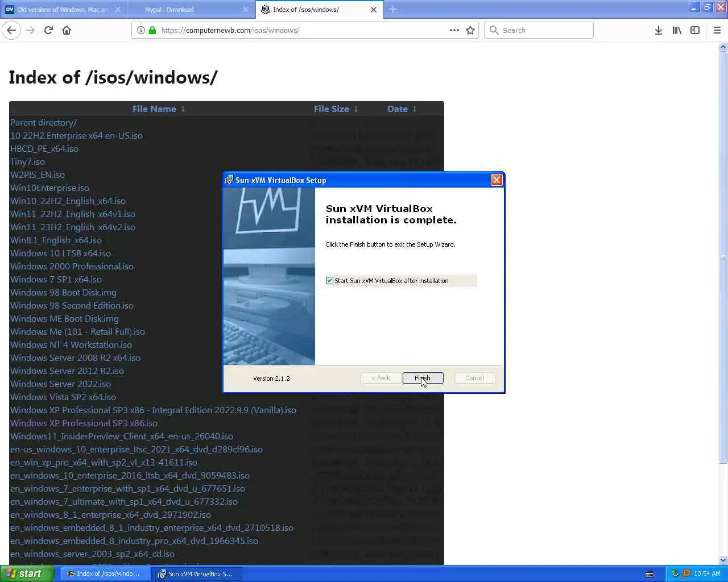Open page actions three-dot menu
The image size is (728, 582).
click(x=454, y=30)
